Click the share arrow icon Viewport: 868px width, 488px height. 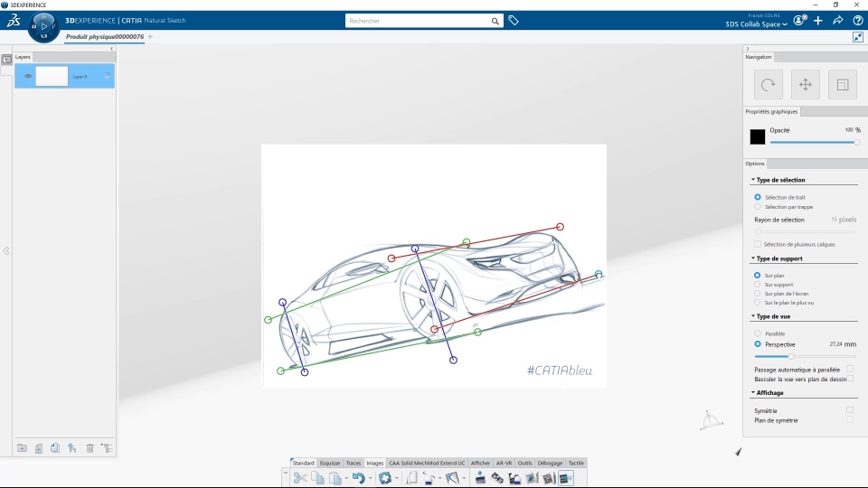838,21
